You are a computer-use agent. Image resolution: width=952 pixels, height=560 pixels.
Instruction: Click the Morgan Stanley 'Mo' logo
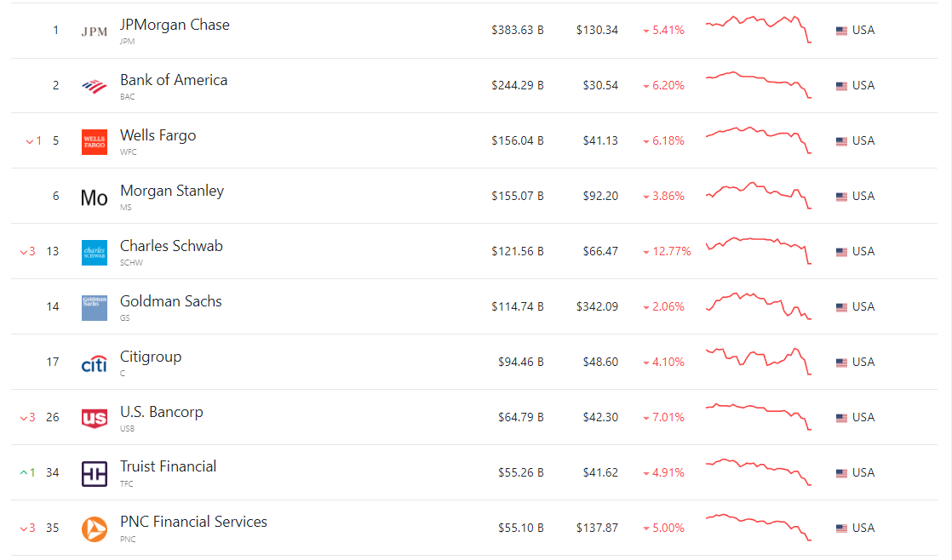(94, 196)
